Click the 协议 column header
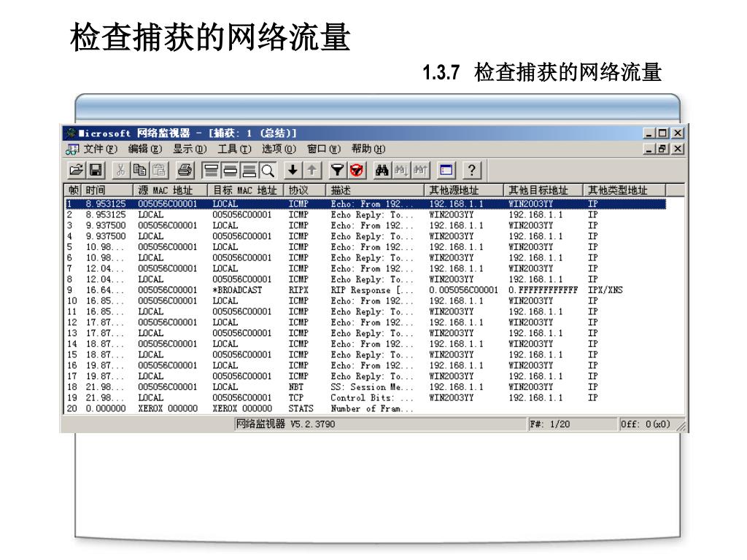Viewport: 747px width, 560px height. (x=305, y=190)
